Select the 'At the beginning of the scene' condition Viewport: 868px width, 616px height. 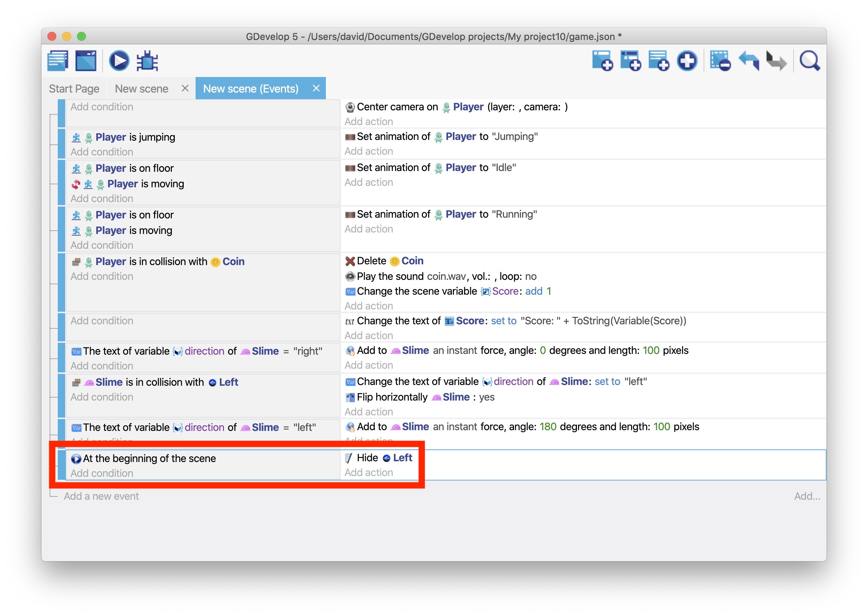149,458
